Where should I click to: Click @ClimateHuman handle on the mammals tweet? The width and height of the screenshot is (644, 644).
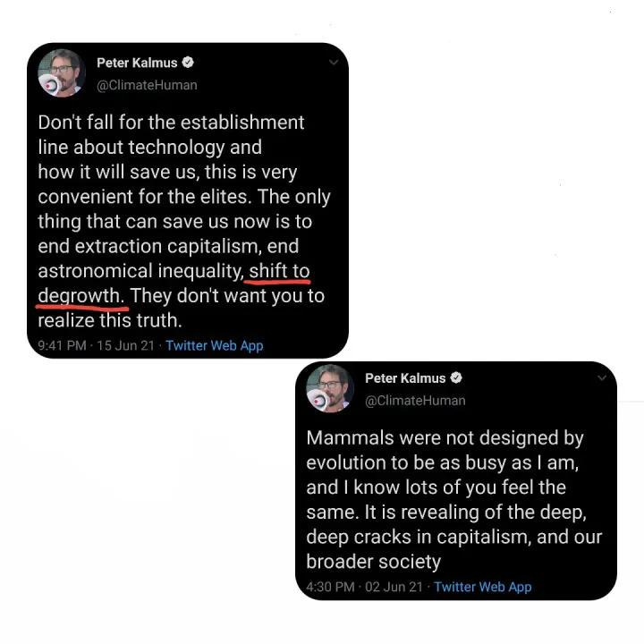[x=415, y=401]
